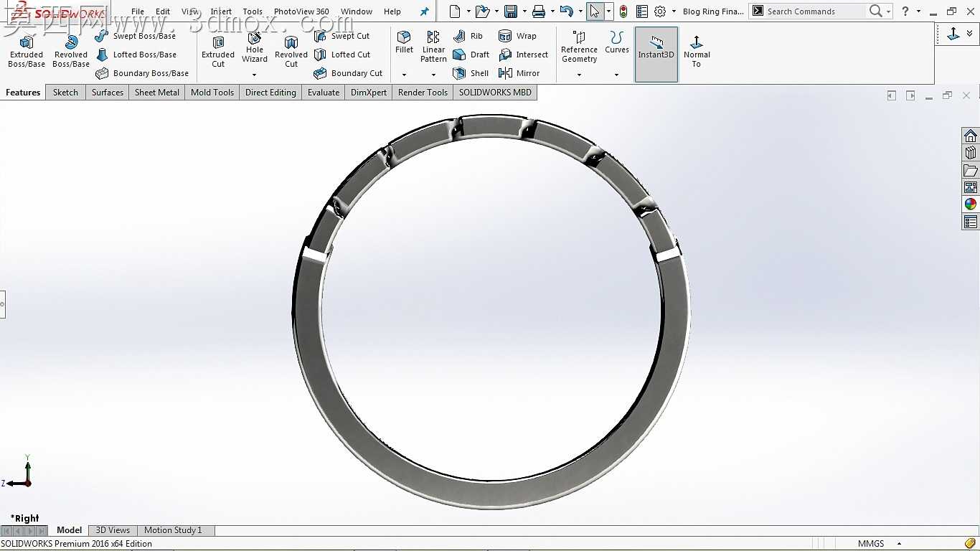Use the Intersect feature
Screen dimensions: 980x551
pyautogui.click(x=523, y=55)
